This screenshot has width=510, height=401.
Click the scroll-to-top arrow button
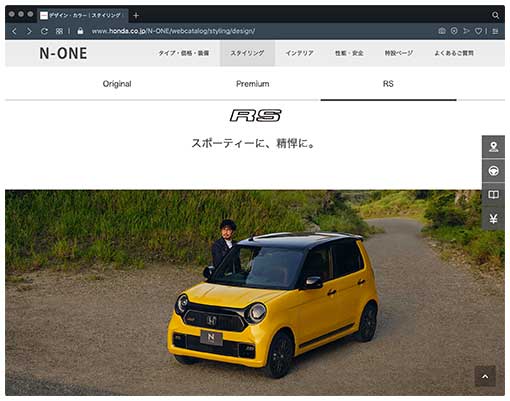[x=485, y=376]
